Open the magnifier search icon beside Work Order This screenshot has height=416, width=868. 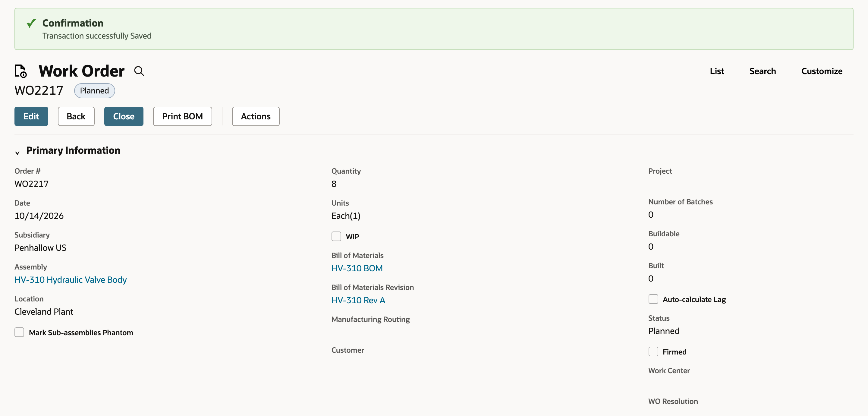click(x=139, y=71)
